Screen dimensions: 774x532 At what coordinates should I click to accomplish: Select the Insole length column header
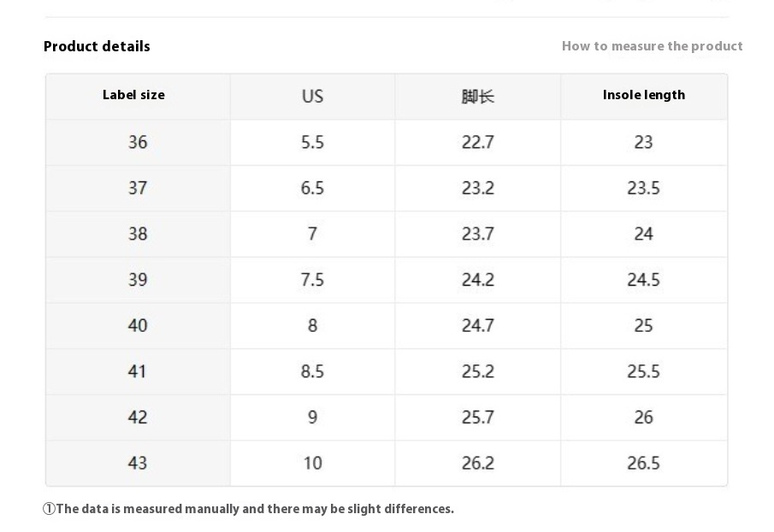click(643, 95)
